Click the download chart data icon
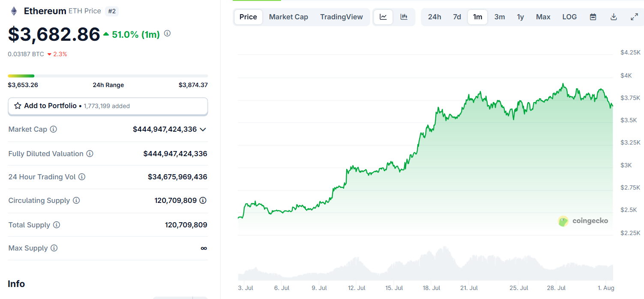The image size is (644, 299). coord(614,17)
